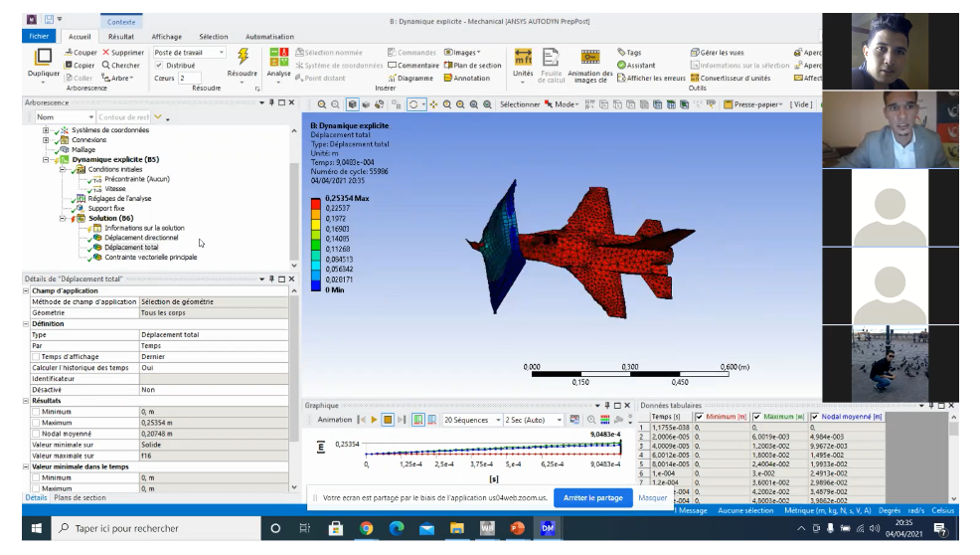Screen dimensions: 980x555
Task: Collapse the Solution (B6) tree node
Action: (63, 219)
